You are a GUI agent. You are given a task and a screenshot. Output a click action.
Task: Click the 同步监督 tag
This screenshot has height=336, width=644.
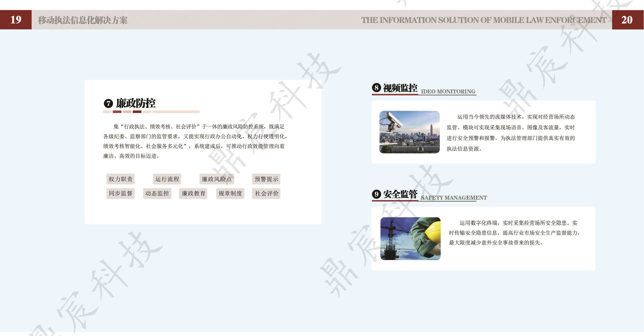click(120, 193)
